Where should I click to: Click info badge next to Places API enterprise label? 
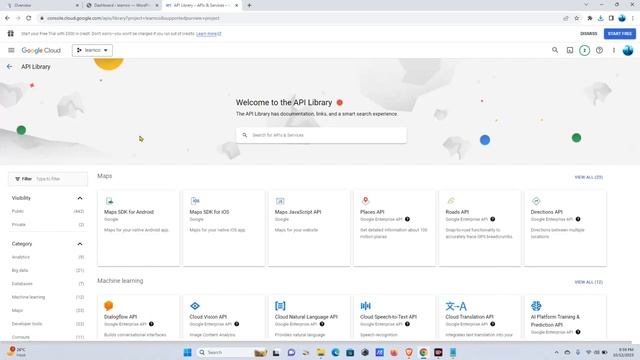(407, 219)
